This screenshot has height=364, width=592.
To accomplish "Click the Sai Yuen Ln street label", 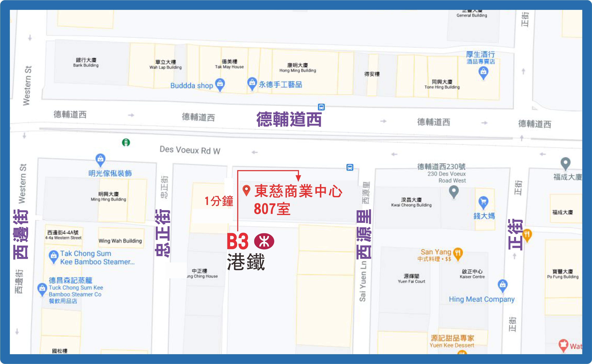I will pos(363,281).
